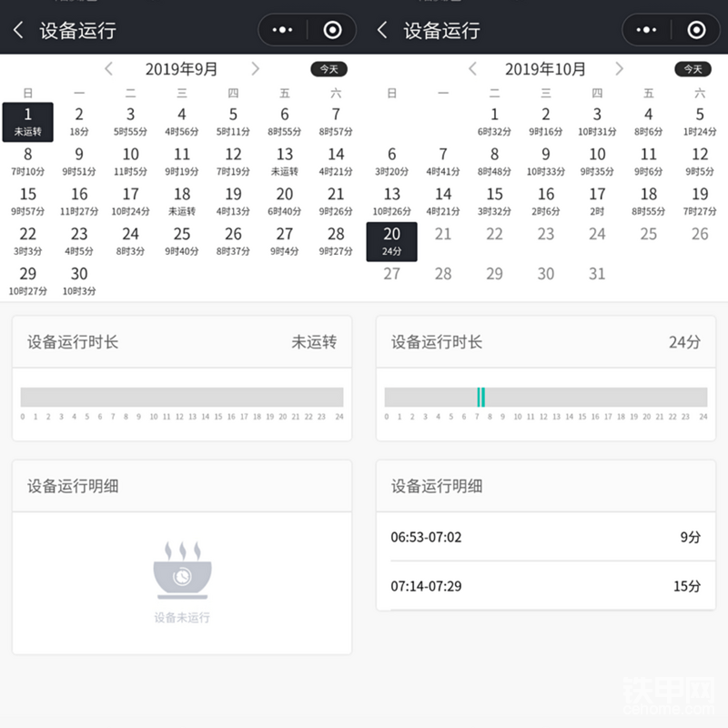728x728 pixels.
Task: Select September 3 with 5时55分
Action: pyautogui.click(x=130, y=122)
